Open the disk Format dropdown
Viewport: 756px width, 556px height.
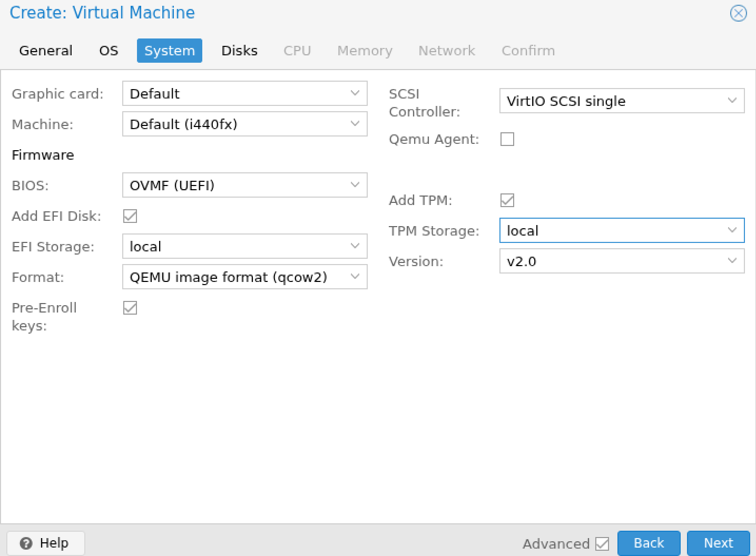click(x=355, y=277)
